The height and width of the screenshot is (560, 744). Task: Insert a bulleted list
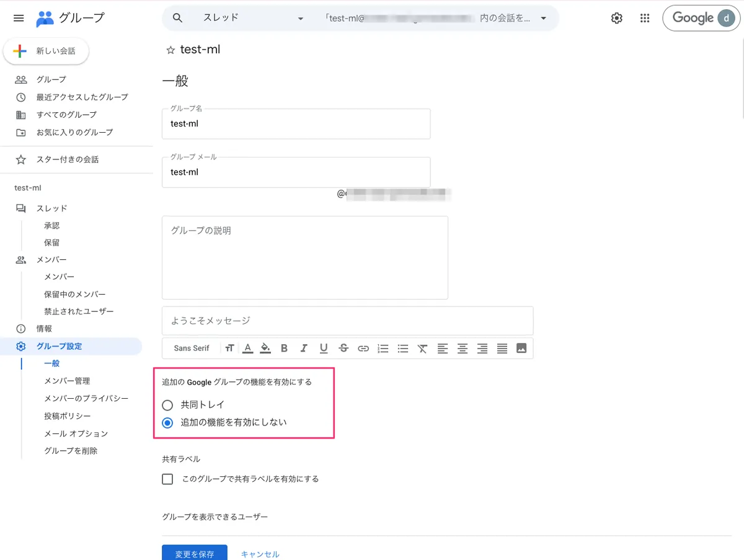click(x=403, y=349)
